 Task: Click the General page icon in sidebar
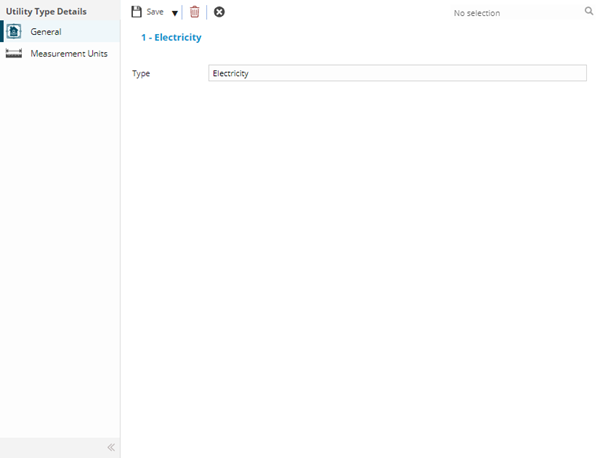pyautogui.click(x=15, y=32)
